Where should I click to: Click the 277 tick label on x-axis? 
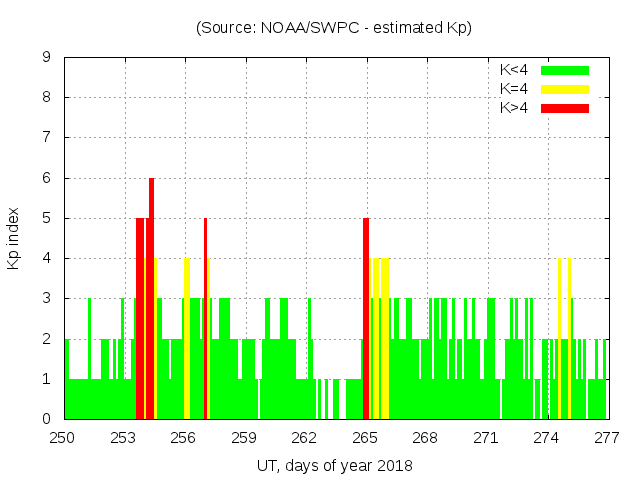pyautogui.click(x=606, y=438)
